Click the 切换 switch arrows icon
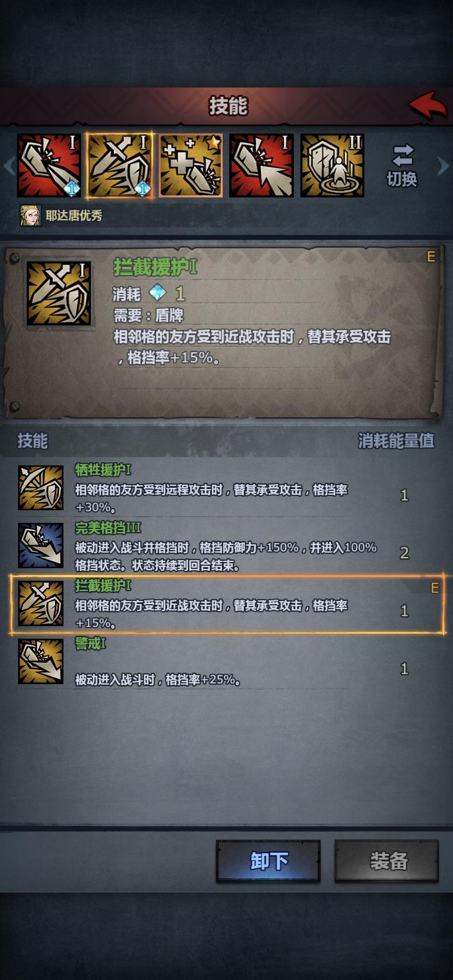Viewport: 453px width, 980px height. click(402, 155)
